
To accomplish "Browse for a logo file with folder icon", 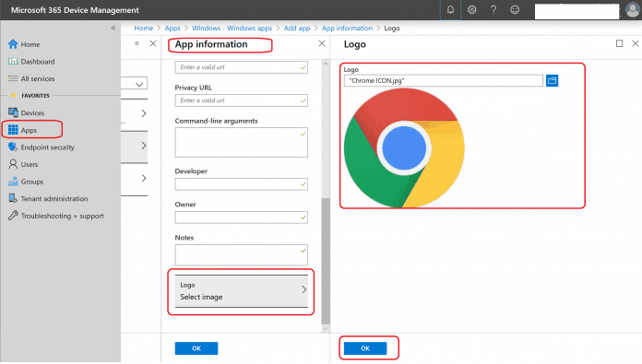I will [552, 80].
